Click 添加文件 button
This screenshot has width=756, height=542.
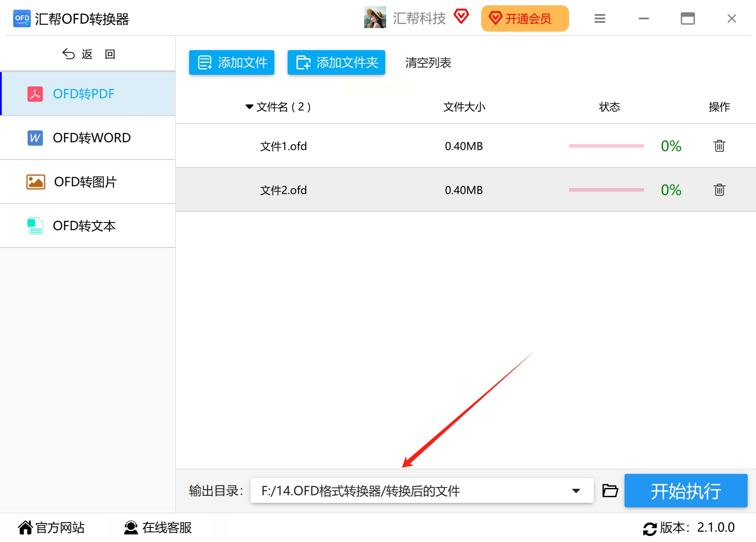232,62
